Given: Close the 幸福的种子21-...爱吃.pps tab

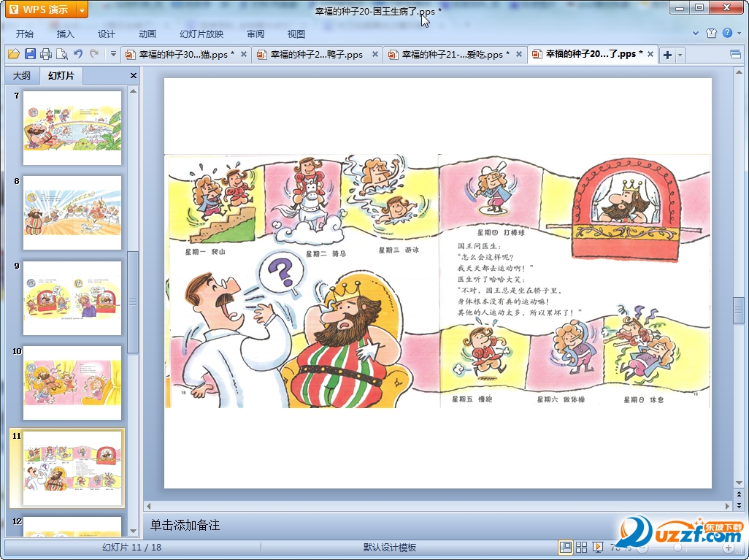Looking at the screenshot, I should point(519,55).
